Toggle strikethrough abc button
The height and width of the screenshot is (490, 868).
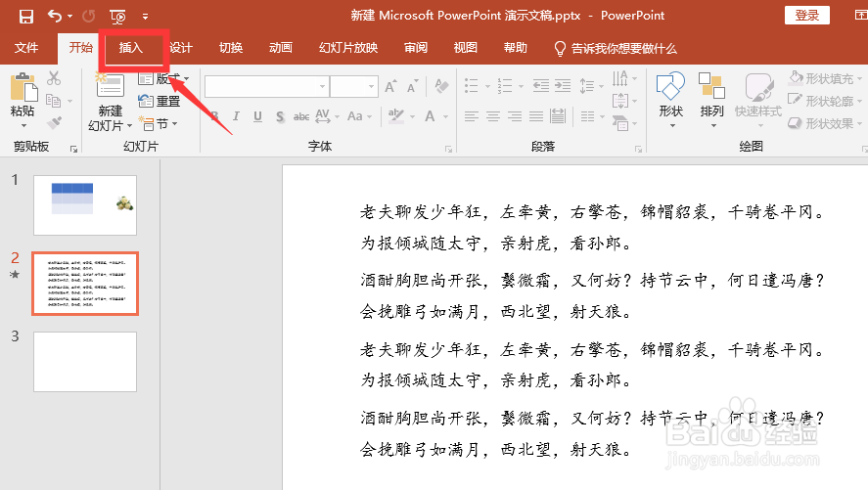301,116
